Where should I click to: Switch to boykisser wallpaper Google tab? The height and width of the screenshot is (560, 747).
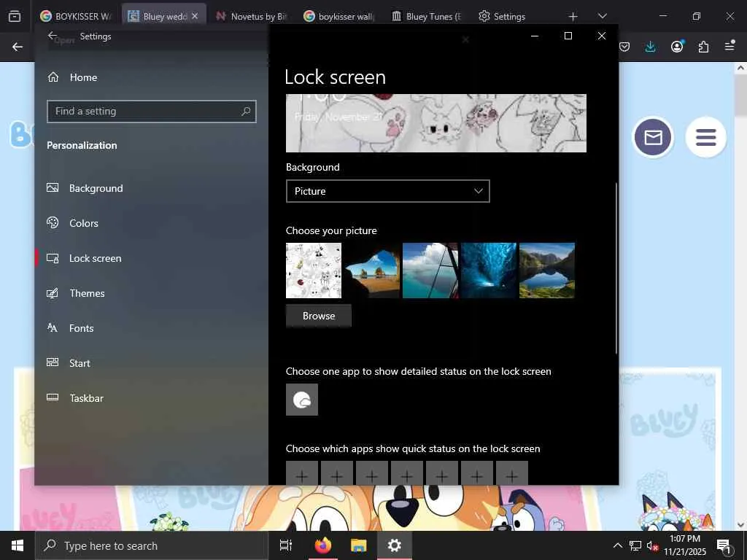point(338,16)
